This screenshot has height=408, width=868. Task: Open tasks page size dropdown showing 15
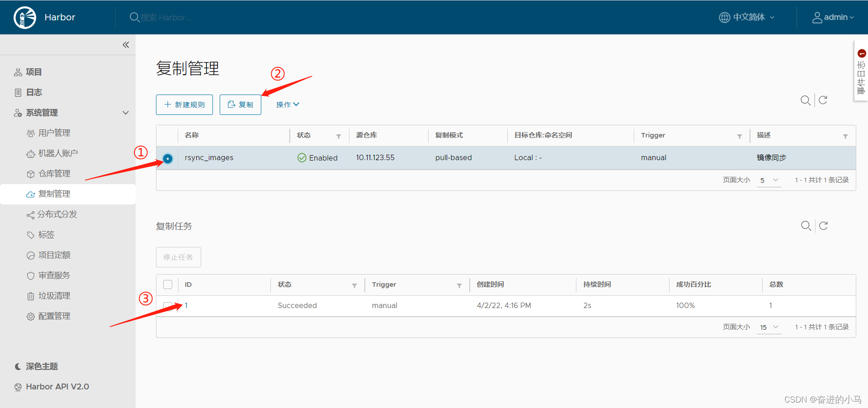pos(769,327)
